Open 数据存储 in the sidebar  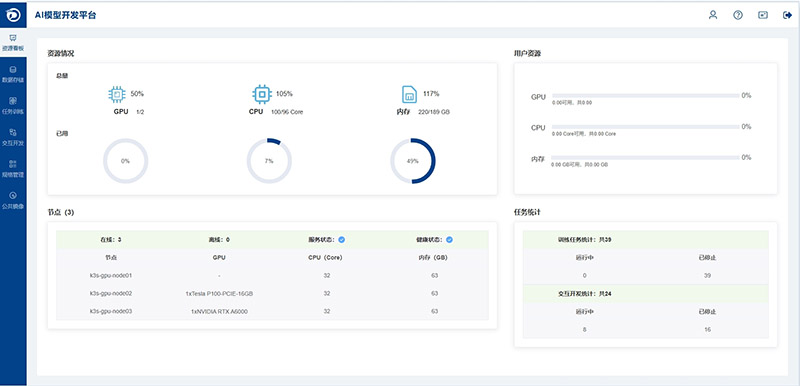pyautogui.click(x=13, y=74)
